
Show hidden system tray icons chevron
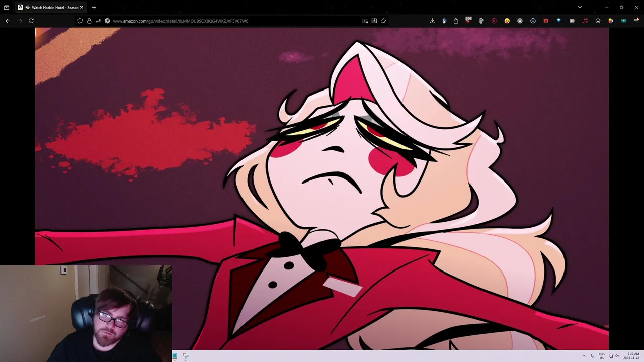584,356
